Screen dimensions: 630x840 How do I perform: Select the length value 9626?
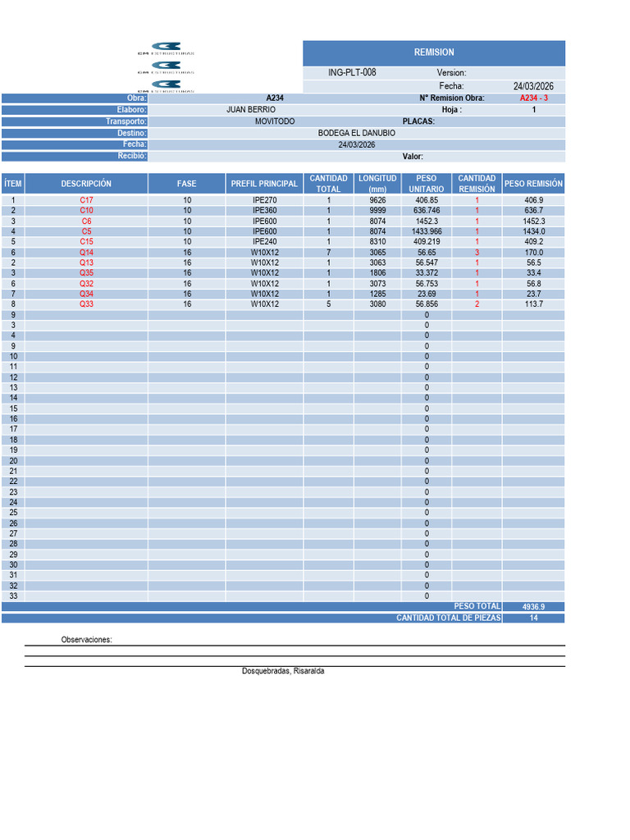[377, 200]
